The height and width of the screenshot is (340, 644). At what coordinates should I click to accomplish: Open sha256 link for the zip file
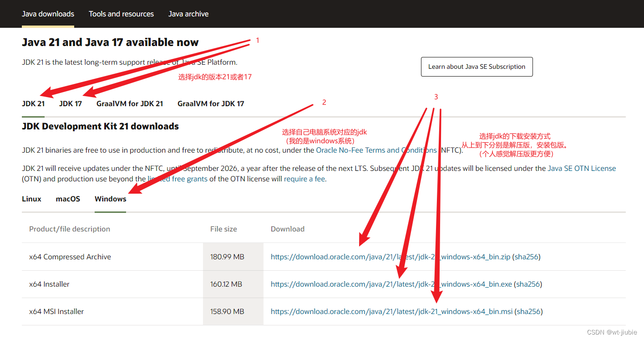pos(527,257)
